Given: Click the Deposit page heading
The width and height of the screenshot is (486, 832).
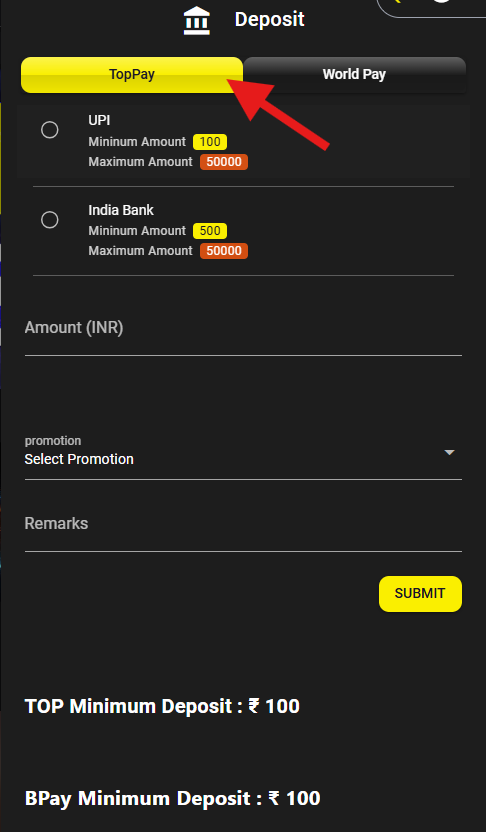Looking at the screenshot, I should click(270, 20).
